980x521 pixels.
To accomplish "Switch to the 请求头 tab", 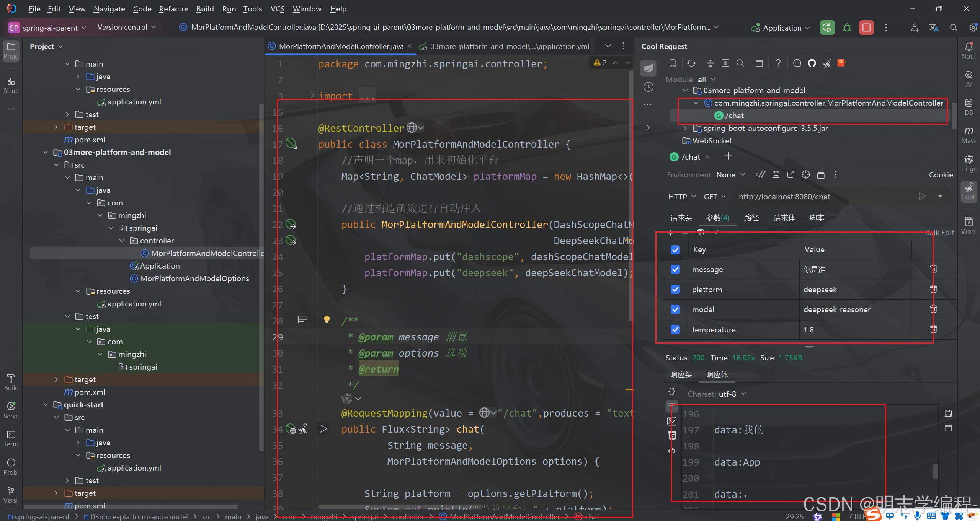I will pyautogui.click(x=681, y=218).
